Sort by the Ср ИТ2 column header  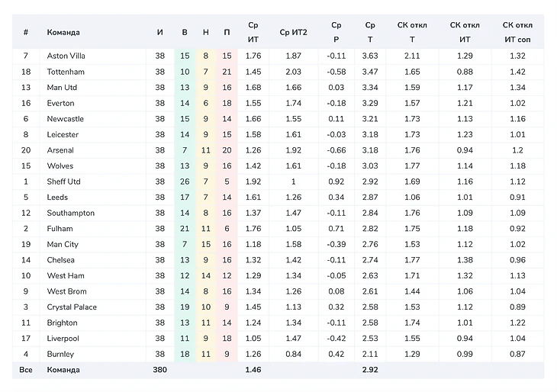(x=294, y=32)
